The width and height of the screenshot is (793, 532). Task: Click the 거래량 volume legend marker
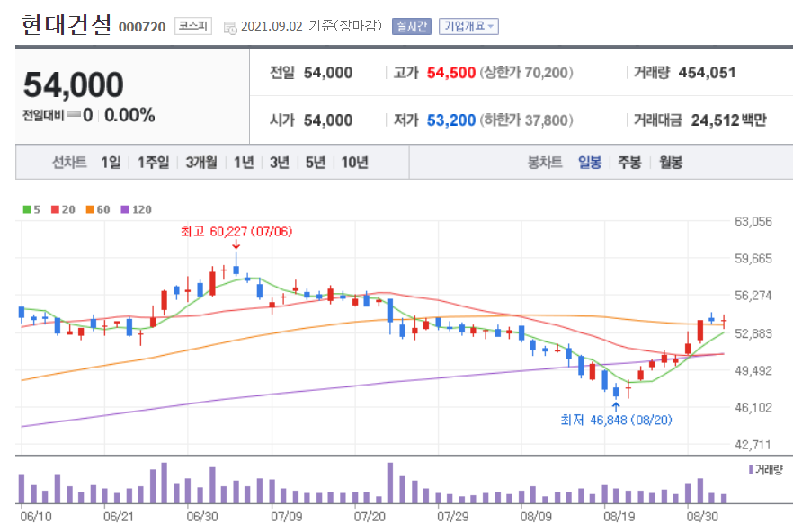pyautogui.click(x=751, y=470)
